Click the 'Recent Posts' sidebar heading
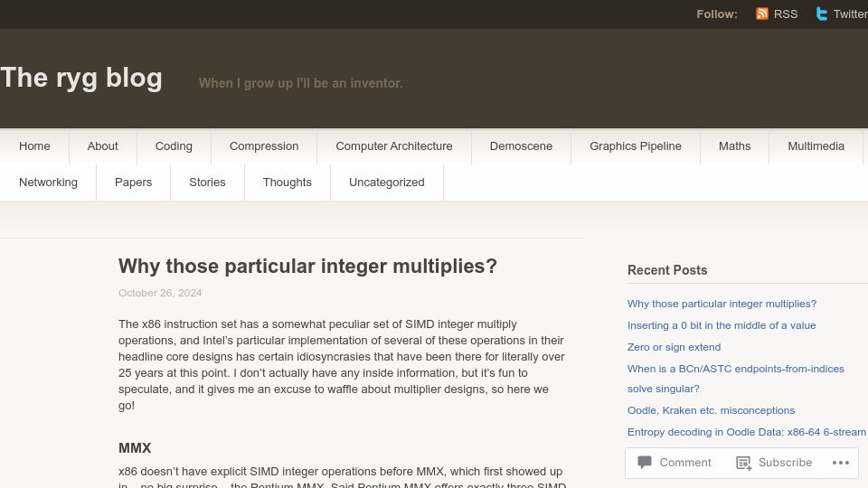 667,270
